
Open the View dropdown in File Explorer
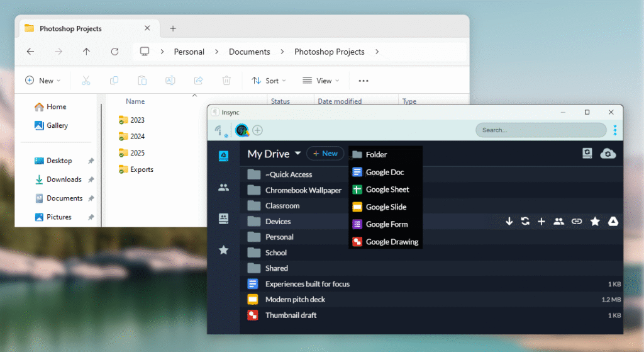[x=321, y=81]
